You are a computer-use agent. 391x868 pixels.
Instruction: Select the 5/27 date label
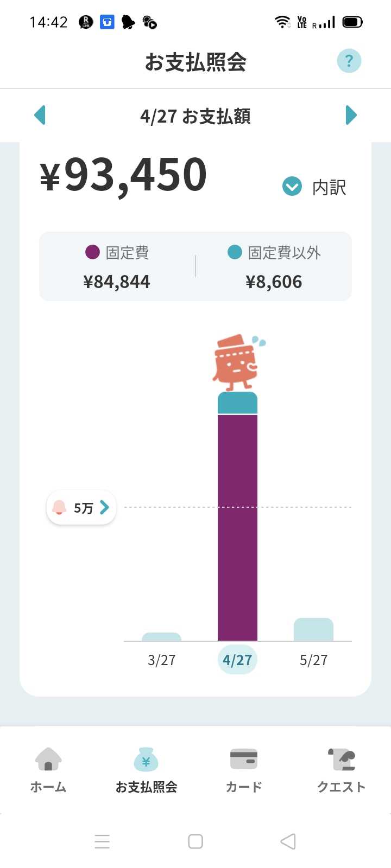pyautogui.click(x=314, y=660)
